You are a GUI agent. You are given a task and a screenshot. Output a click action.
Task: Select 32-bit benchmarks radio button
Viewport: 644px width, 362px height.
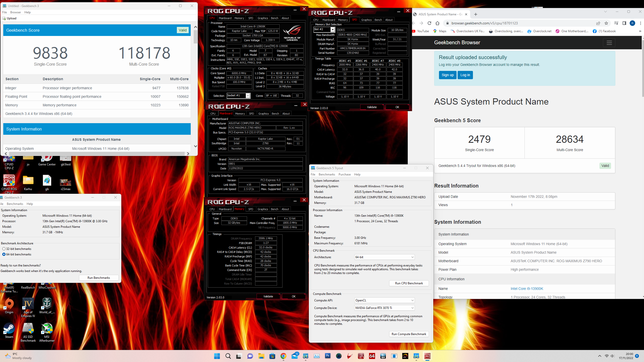coord(4,249)
